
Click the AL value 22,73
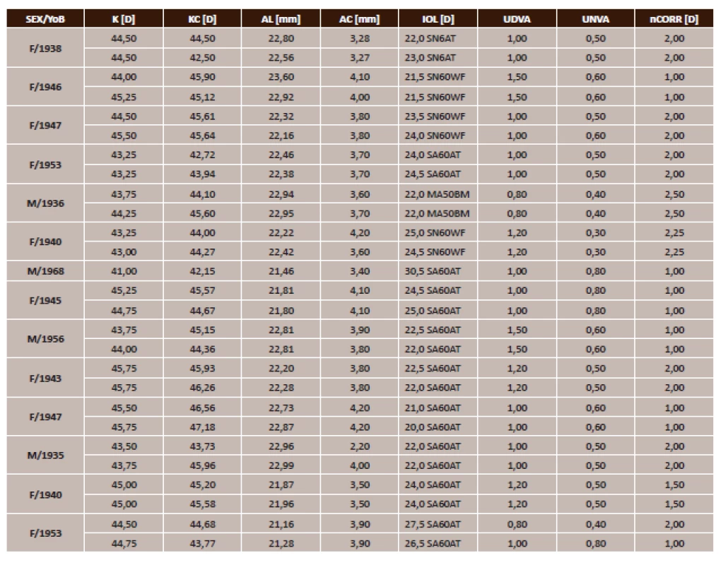(x=281, y=408)
